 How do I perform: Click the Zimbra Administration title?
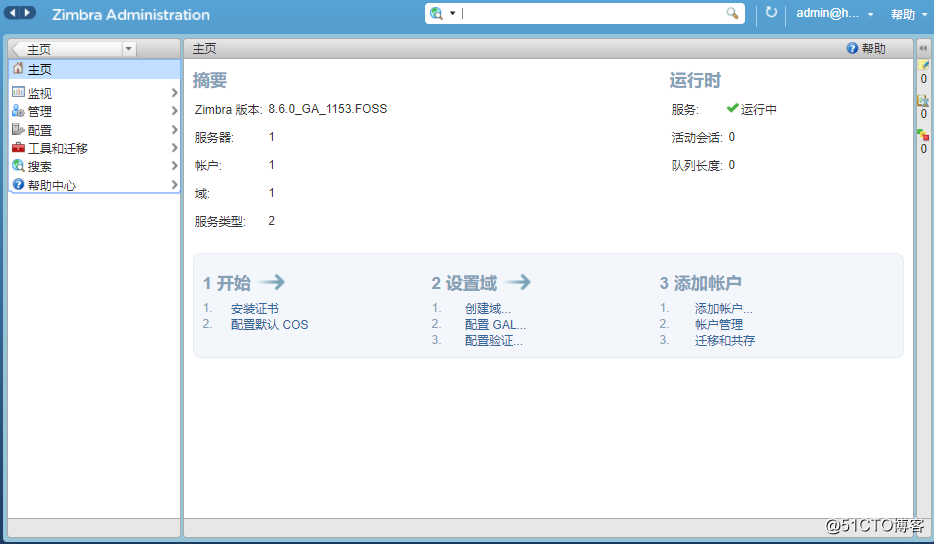click(x=131, y=14)
